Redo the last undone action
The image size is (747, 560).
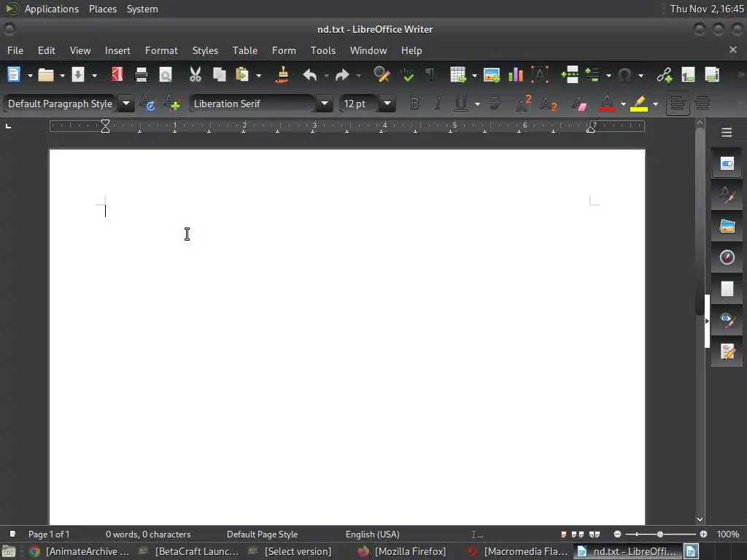pyautogui.click(x=342, y=75)
